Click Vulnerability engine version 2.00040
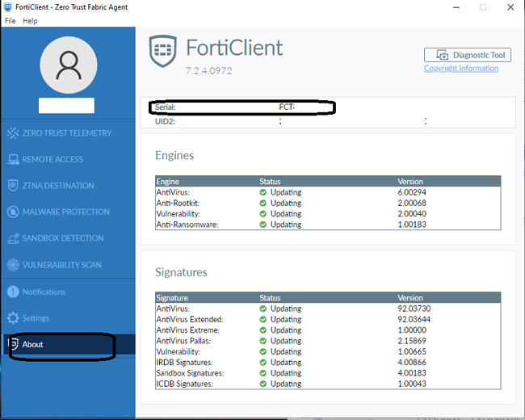 pos(412,214)
